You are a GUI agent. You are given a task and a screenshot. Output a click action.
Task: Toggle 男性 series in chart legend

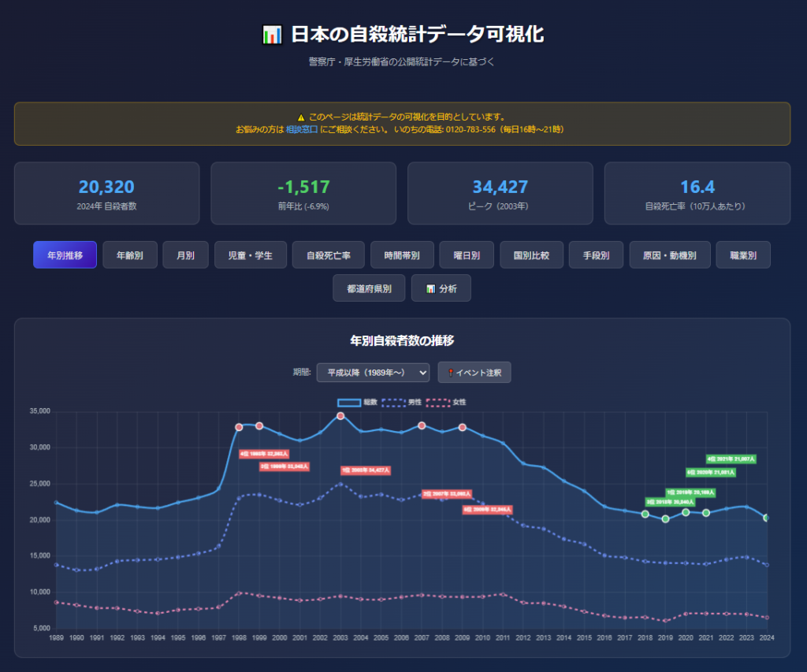coord(401,403)
